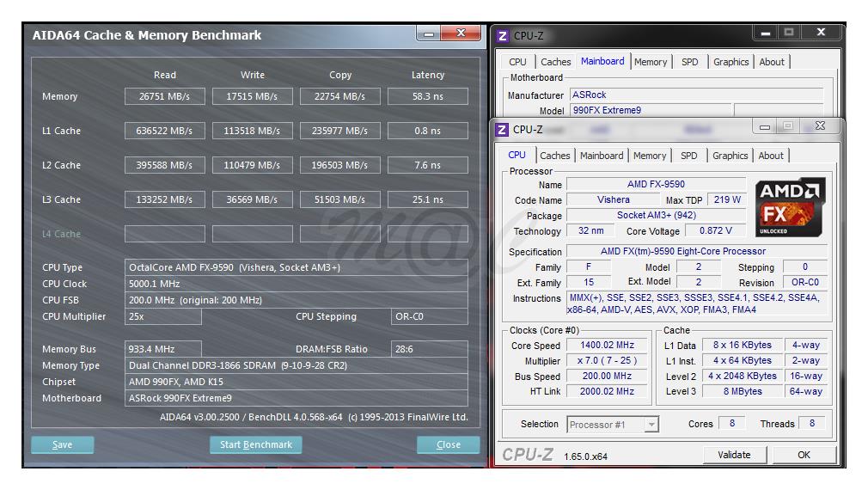
Task: Click the Chipset field AMD 990FX, AMD K15
Action: (296, 382)
